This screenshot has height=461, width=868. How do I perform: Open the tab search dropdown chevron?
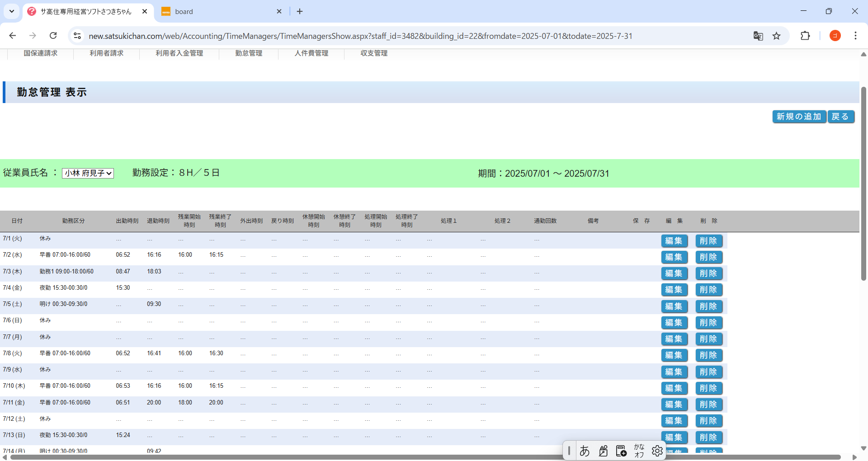point(12,11)
